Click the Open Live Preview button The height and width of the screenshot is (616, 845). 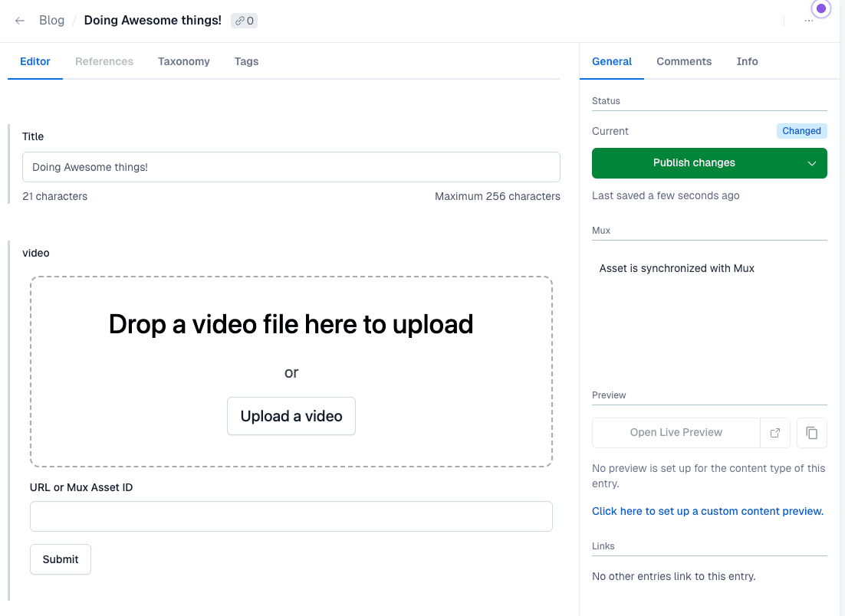(676, 433)
